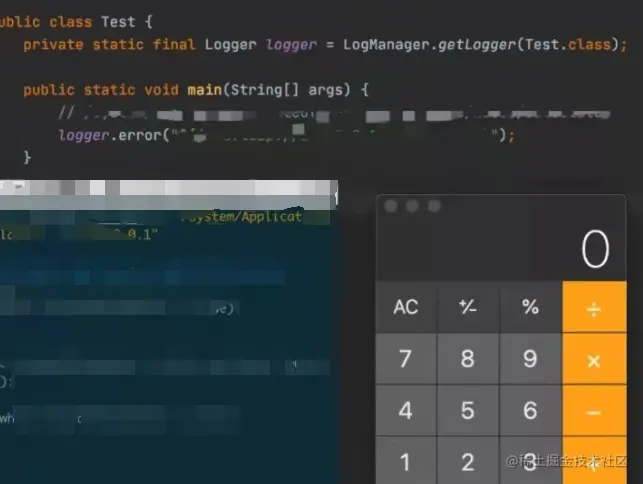Tap the 4 key on calculator

[406, 411]
